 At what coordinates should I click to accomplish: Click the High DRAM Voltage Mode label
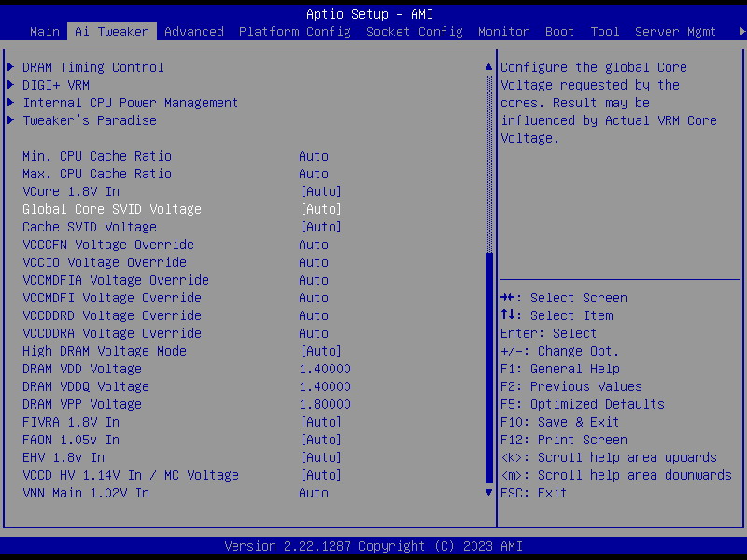[105, 351]
